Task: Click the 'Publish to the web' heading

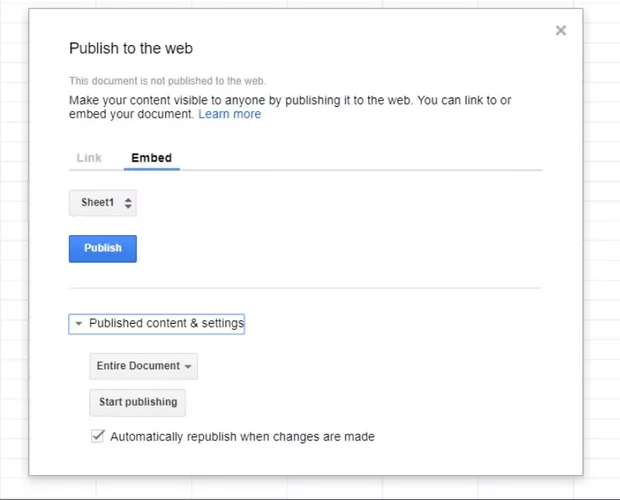Action: [x=131, y=48]
